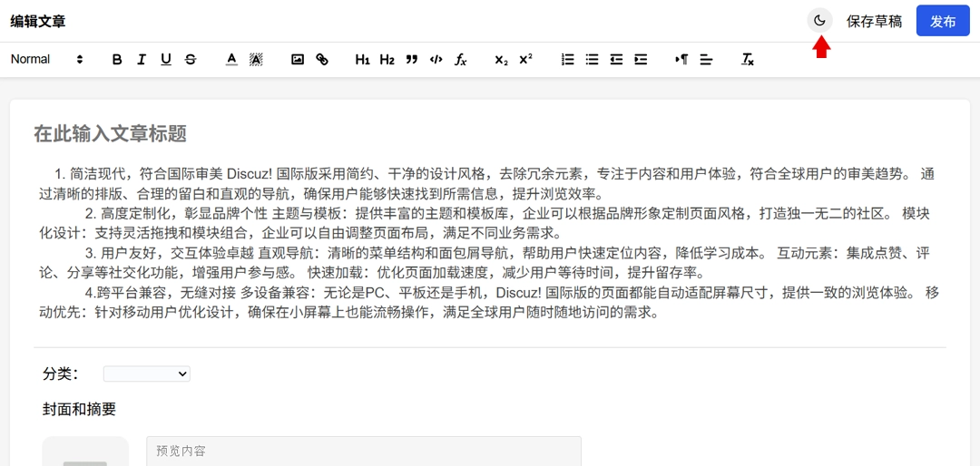This screenshot has width=980, height=466.
Task: Apply superscript formatting
Action: coord(525,59)
